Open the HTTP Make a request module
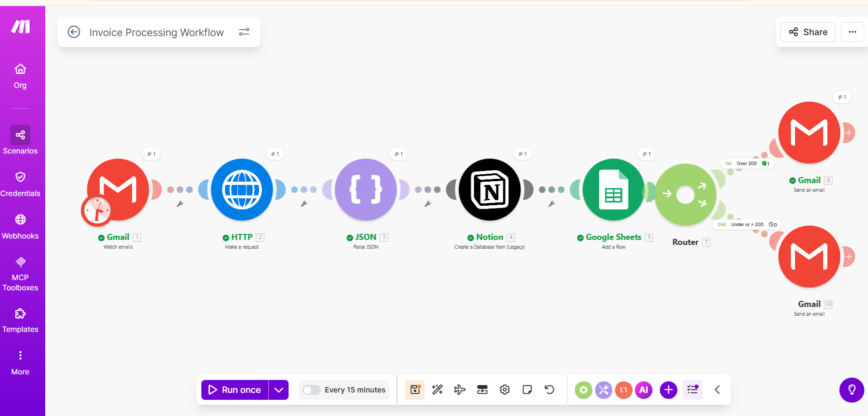The width and height of the screenshot is (868, 416). pyautogui.click(x=241, y=190)
